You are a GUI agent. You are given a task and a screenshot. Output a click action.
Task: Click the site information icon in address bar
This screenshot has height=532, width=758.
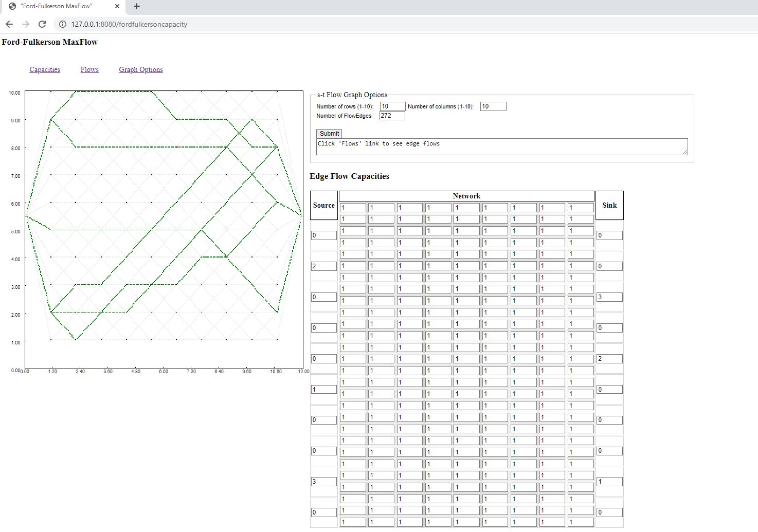pos(62,24)
